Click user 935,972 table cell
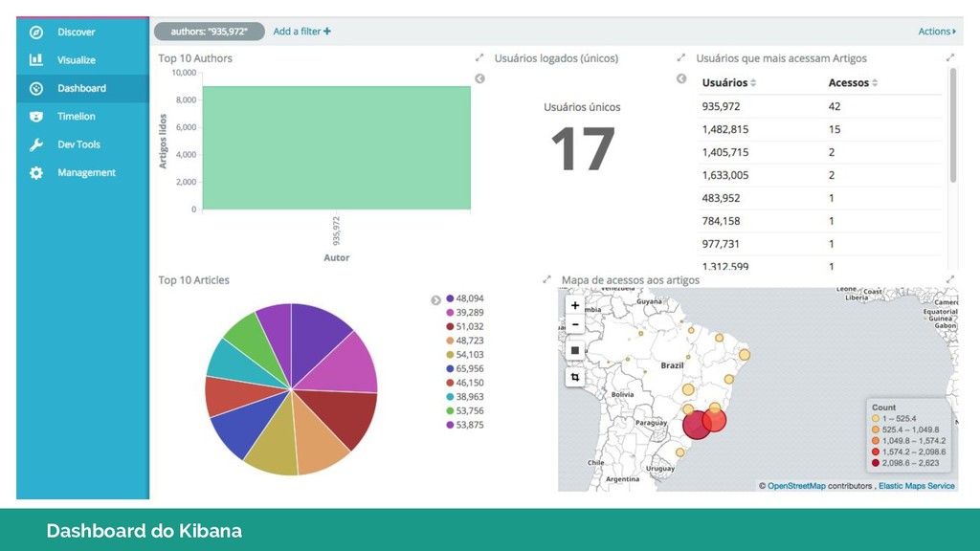This screenshot has width=980, height=551. pos(721,106)
